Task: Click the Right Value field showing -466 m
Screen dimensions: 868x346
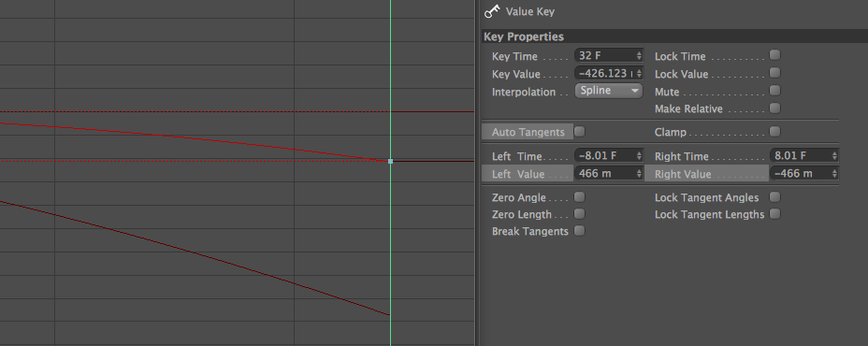Action: click(x=803, y=174)
